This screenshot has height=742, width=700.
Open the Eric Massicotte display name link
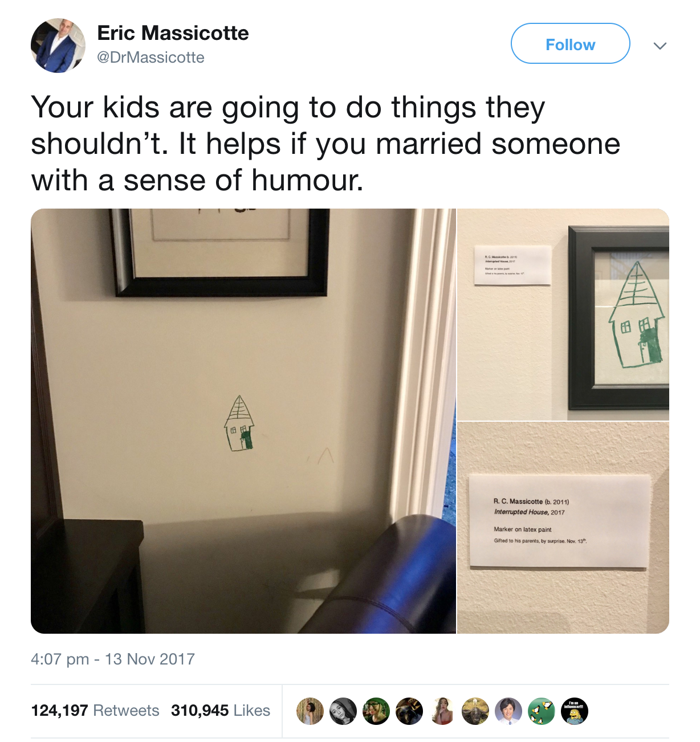(173, 33)
